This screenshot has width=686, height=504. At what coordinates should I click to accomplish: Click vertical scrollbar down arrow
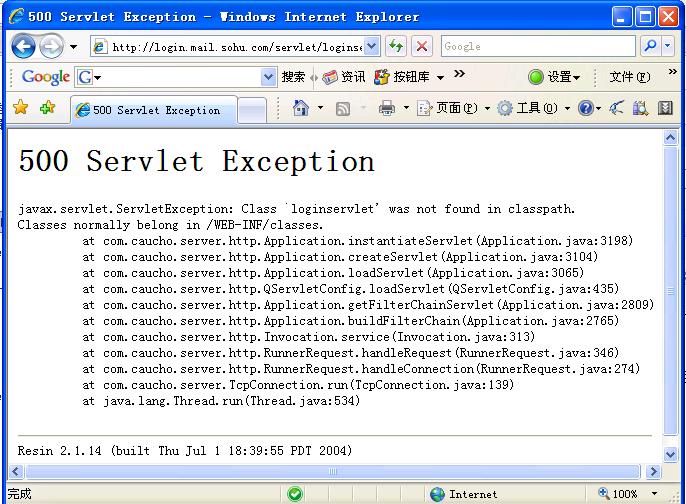(x=670, y=454)
